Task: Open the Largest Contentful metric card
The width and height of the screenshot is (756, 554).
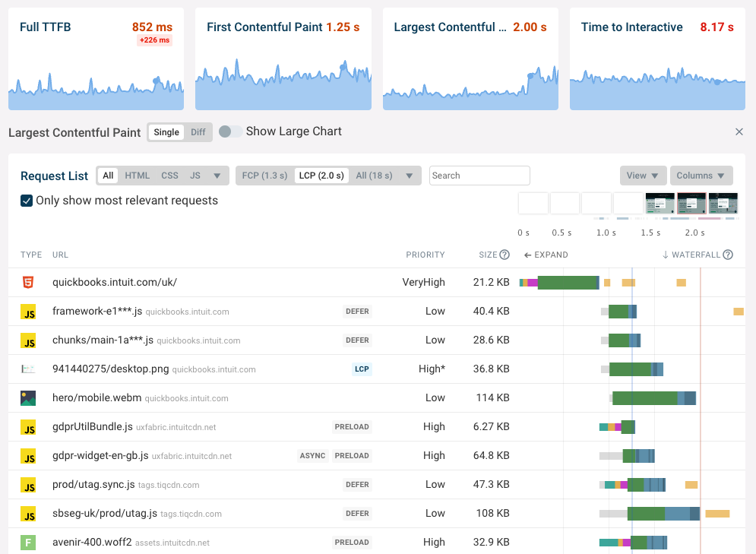Action: pos(470,59)
